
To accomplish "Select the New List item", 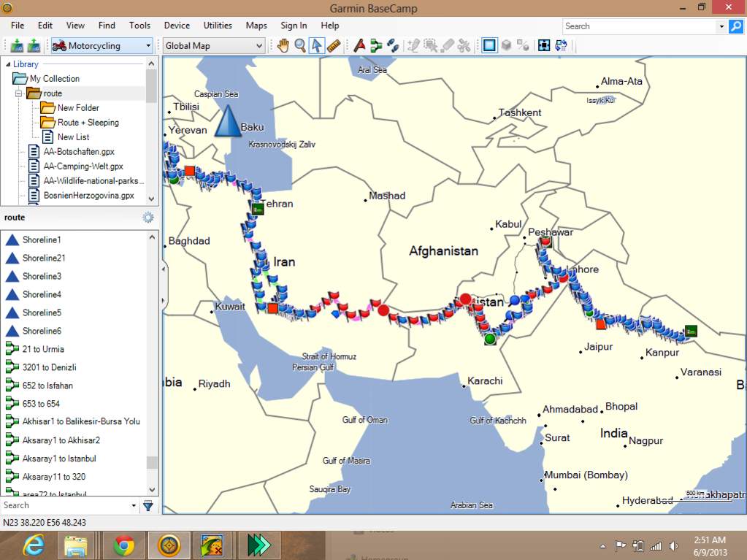I will coord(73,137).
